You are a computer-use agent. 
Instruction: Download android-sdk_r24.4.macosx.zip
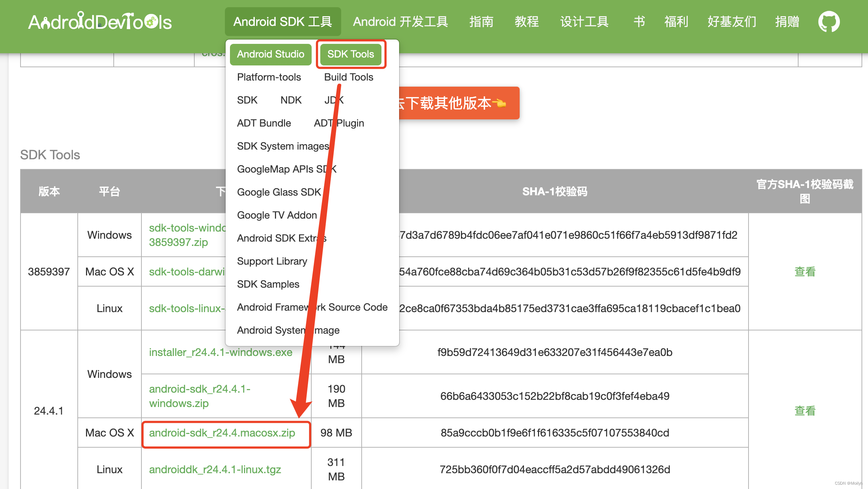tap(222, 433)
